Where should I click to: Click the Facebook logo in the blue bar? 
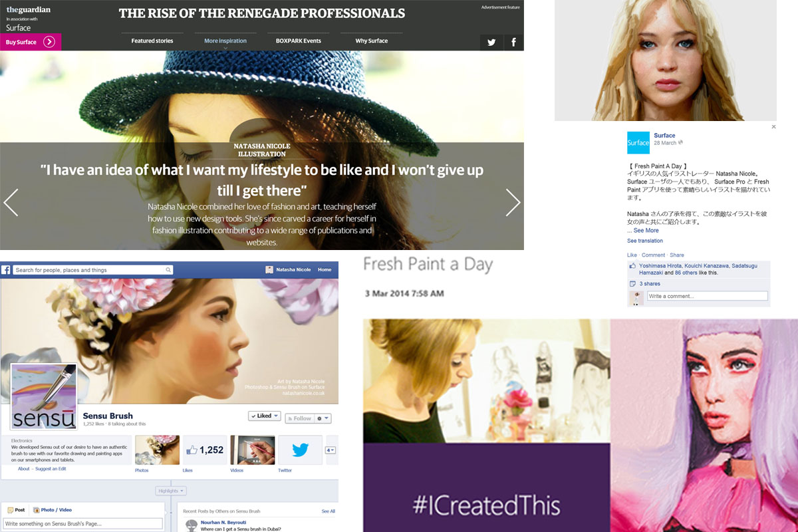click(x=6, y=270)
